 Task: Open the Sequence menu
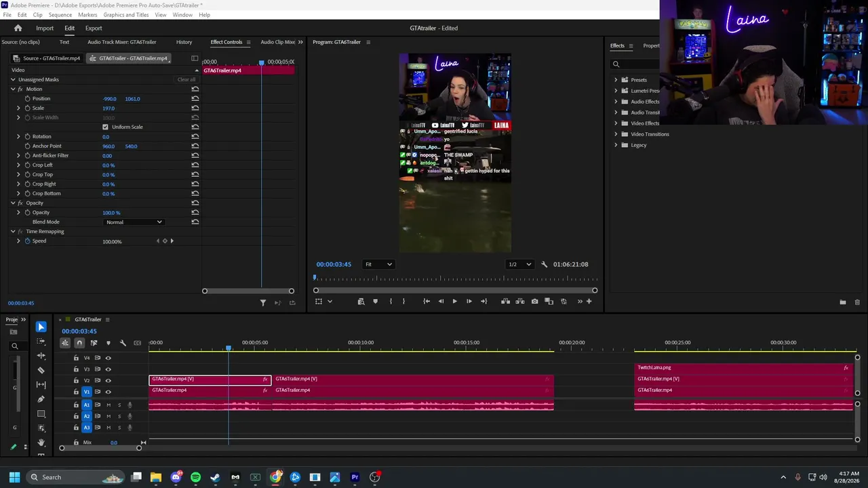pyautogui.click(x=60, y=15)
